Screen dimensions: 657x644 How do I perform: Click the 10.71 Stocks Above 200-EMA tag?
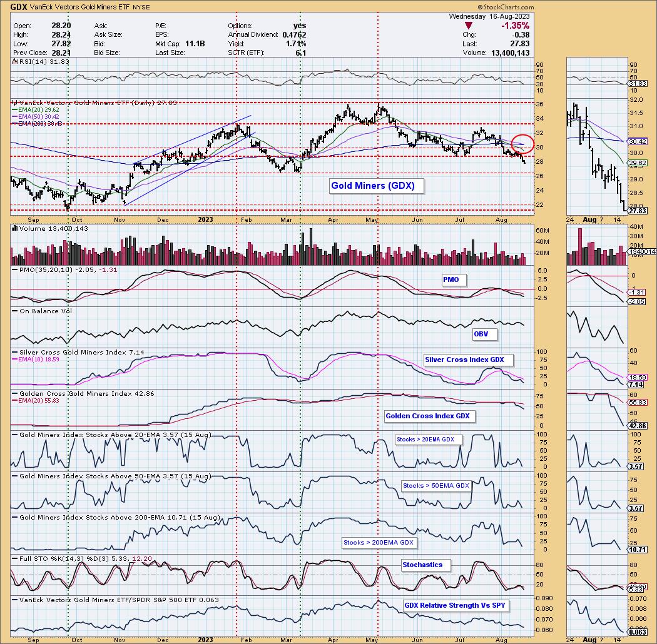[x=638, y=550]
